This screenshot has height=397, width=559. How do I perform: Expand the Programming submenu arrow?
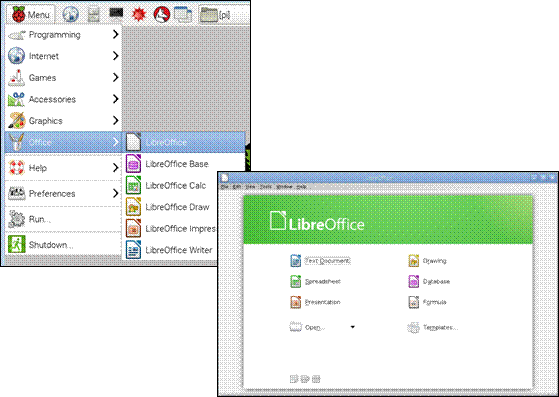(x=115, y=34)
